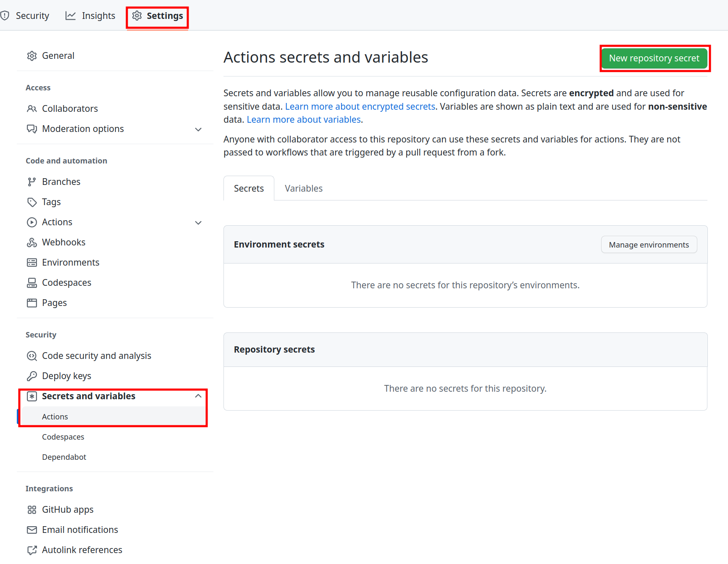The height and width of the screenshot is (564, 728).
Task: Click the Email notifications envelope icon
Action: click(x=32, y=530)
